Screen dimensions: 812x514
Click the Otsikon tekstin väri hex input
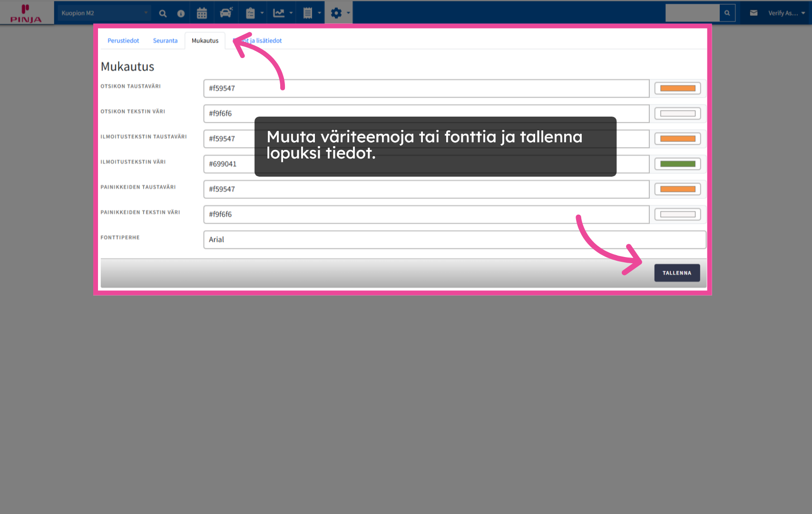[426, 114]
